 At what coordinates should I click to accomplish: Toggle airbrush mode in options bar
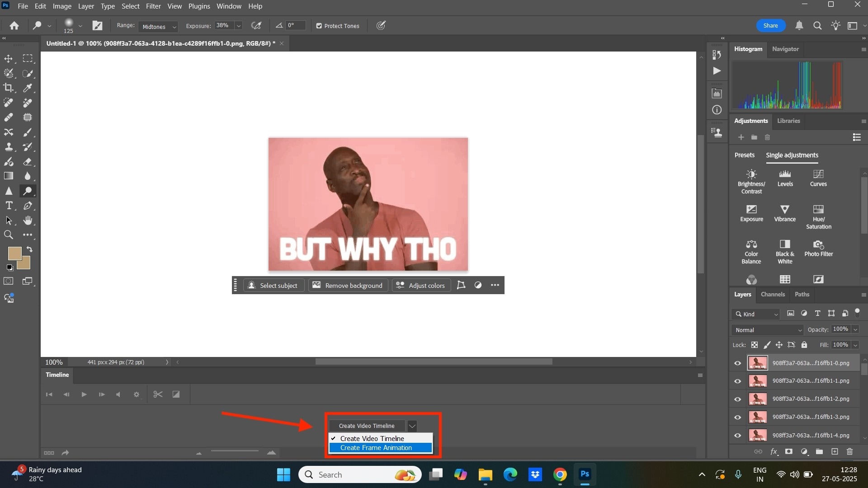click(256, 26)
